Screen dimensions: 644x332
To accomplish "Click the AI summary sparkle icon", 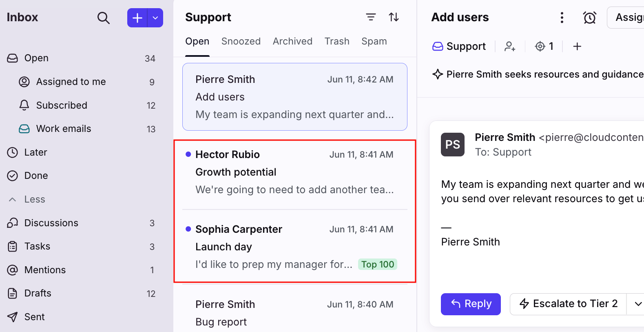I will [x=438, y=74].
